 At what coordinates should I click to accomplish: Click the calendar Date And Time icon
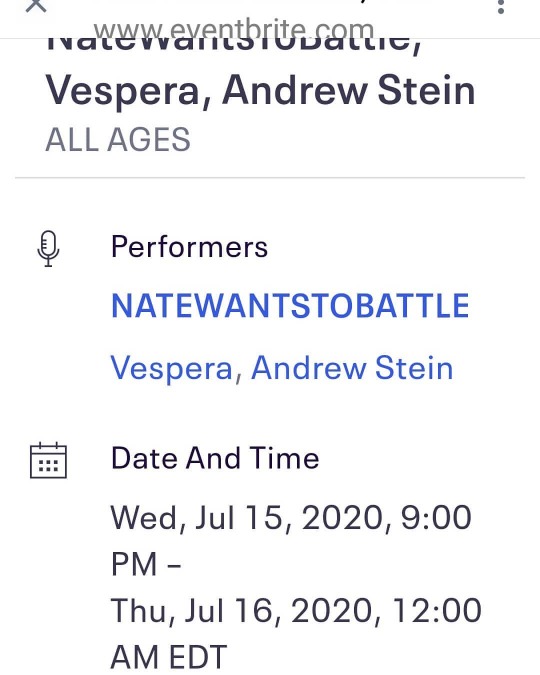[48, 460]
